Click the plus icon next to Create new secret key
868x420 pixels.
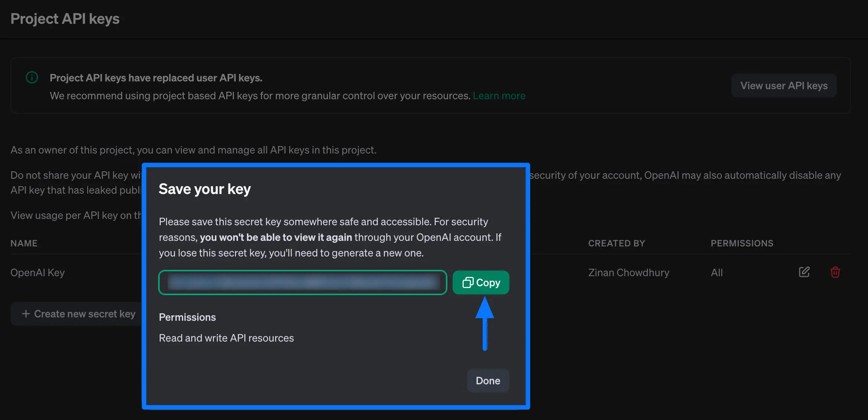[26, 314]
